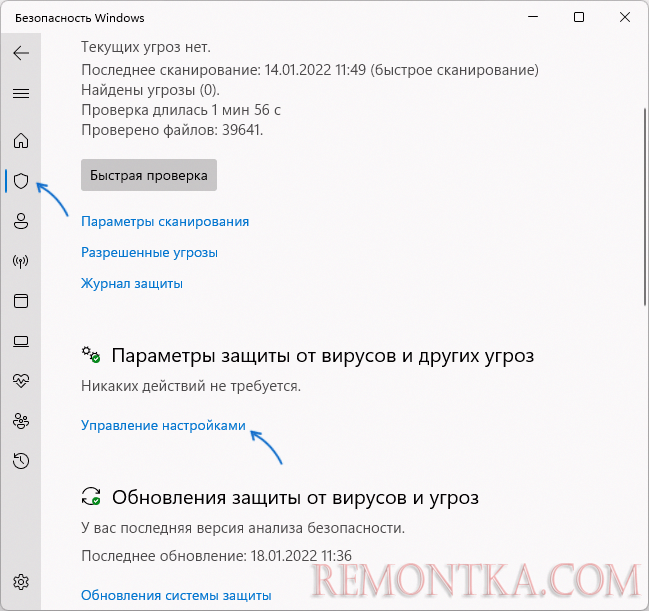Click heading Параметры защиты от вирусов и других угроз

[323, 356]
